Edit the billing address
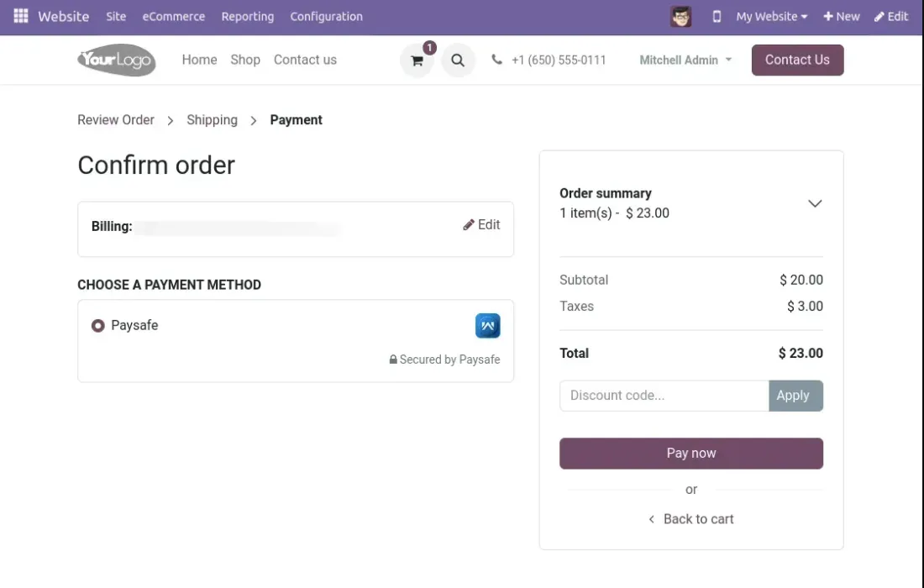This screenshot has height=588, width=924. 481,225
